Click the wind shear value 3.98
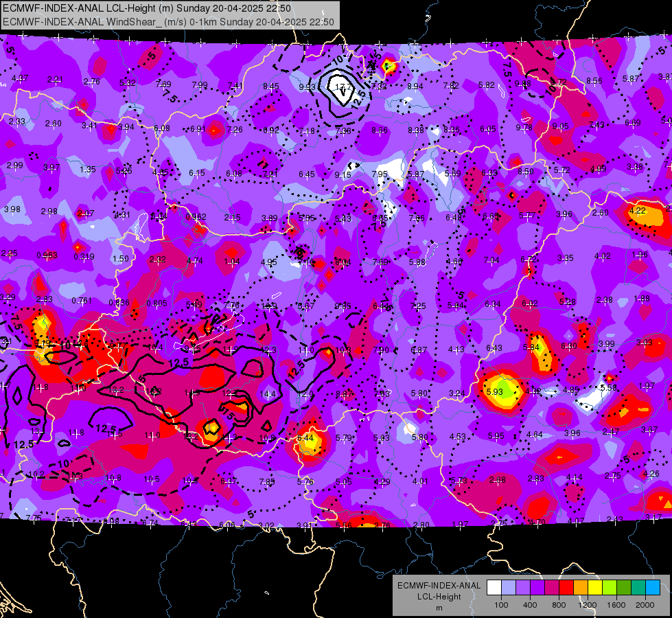 [12, 209]
